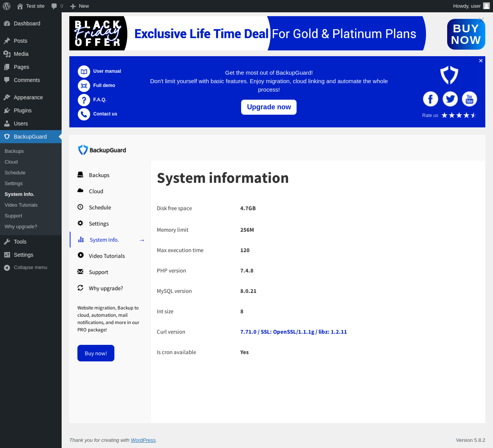Screen dimensions: 493x448
Task: Click the BackupGuard logo in the panel header
Action: coord(102,150)
